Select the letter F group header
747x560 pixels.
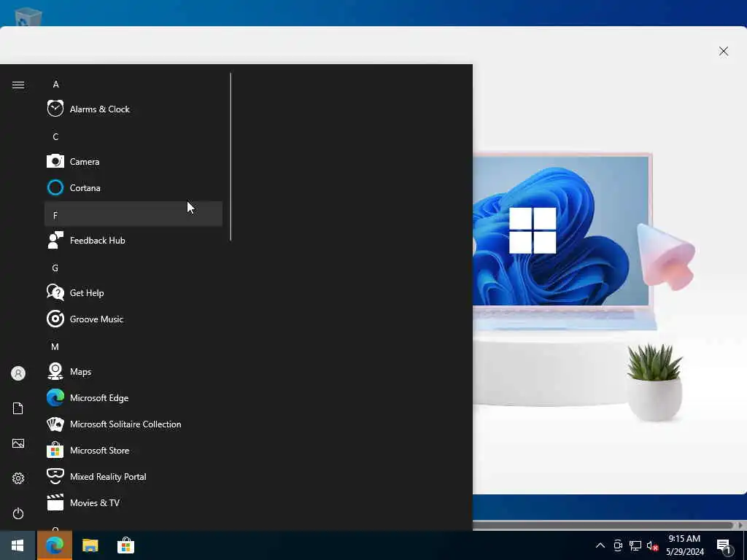(133, 214)
